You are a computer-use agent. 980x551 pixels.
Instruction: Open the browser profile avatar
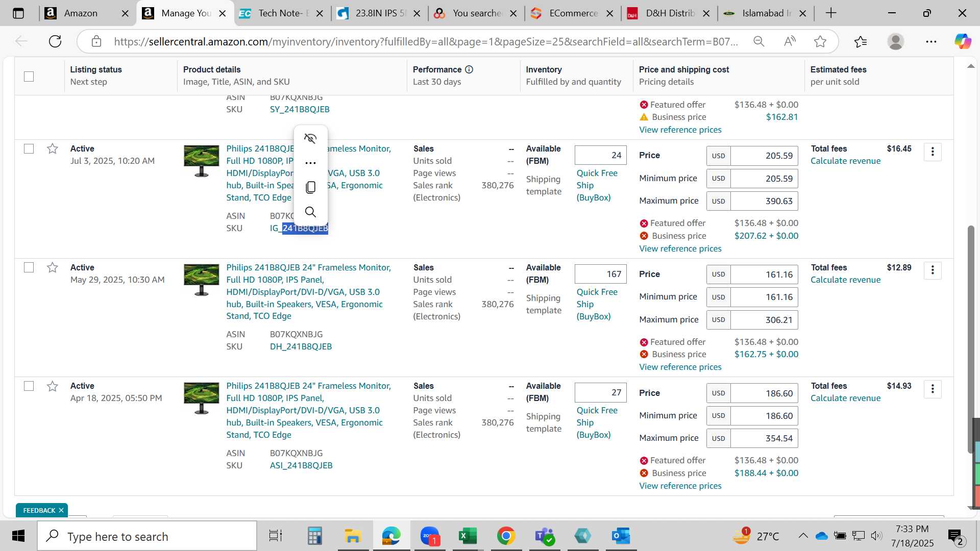pos(896,41)
